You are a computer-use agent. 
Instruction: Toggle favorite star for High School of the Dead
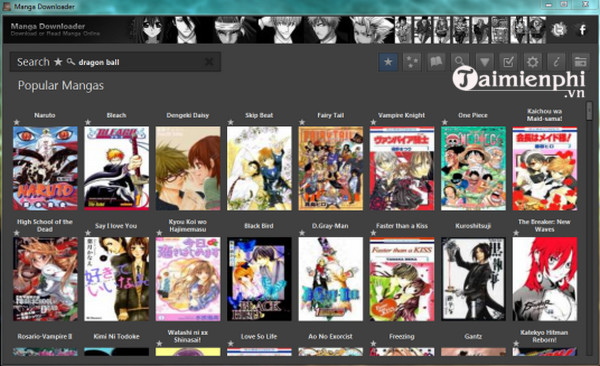[x=16, y=233]
